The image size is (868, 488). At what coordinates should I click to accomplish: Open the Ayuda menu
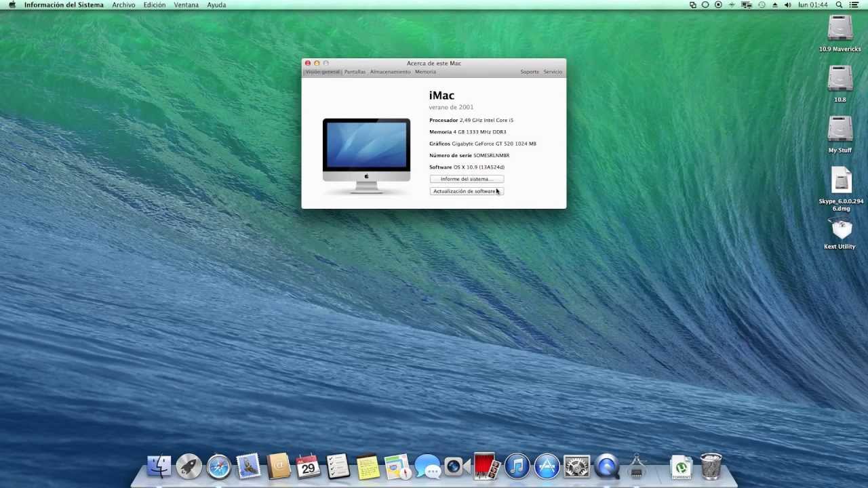[x=216, y=5]
